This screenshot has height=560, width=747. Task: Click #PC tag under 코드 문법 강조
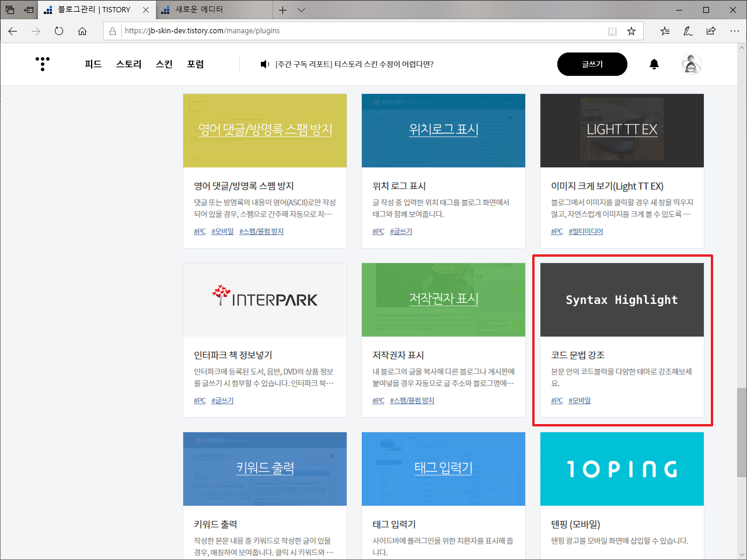pos(557,401)
